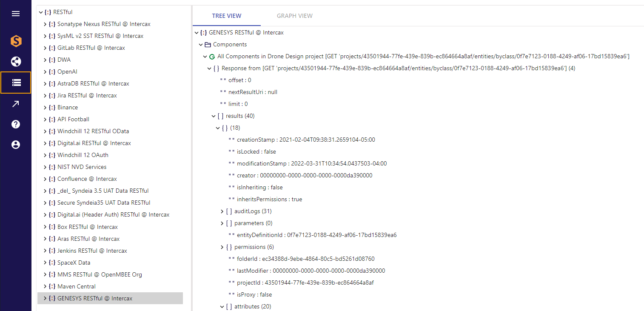Expand the permissions (6) object
The width and height of the screenshot is (644, 311).
click(222, 247)
